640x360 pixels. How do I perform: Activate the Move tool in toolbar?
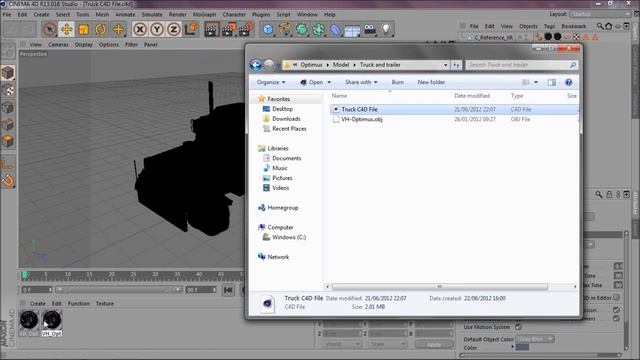point(67,29)
